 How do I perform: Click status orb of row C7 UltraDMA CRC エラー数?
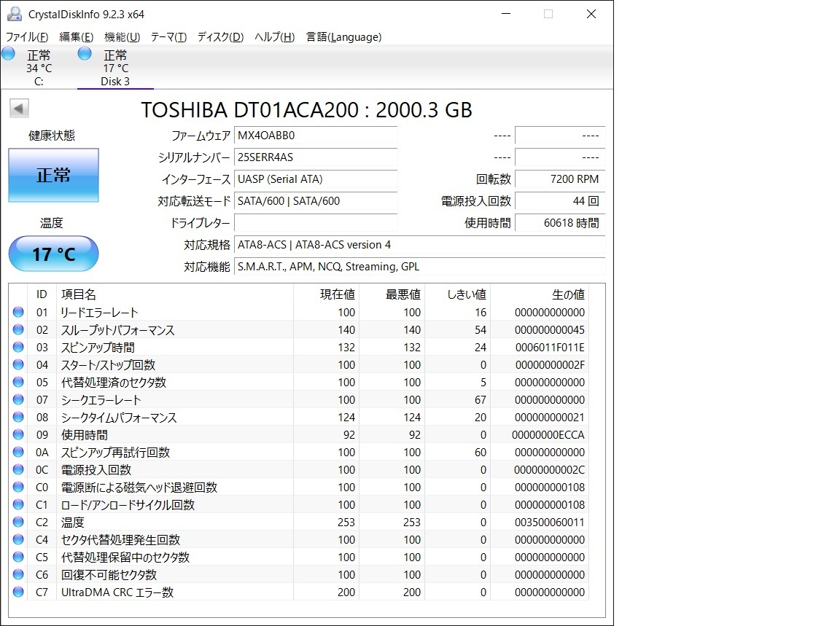coord(18,592)
